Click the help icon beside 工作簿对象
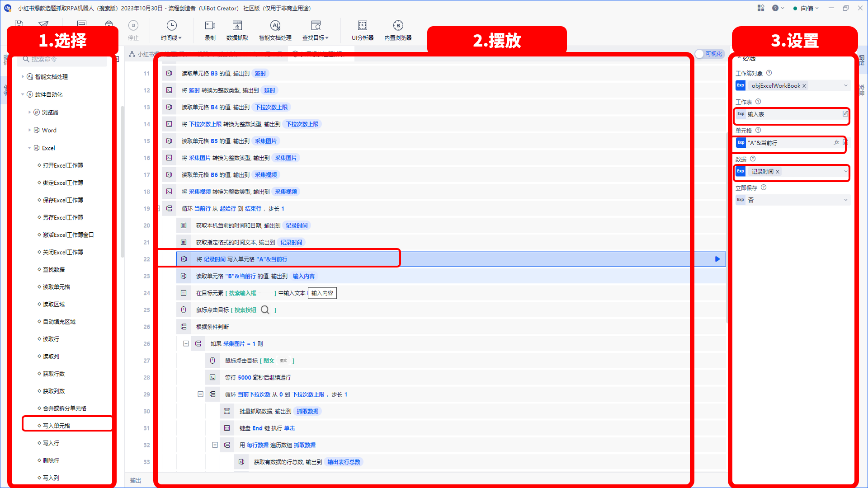Screen dimensions: 868x488 point(769,73)
